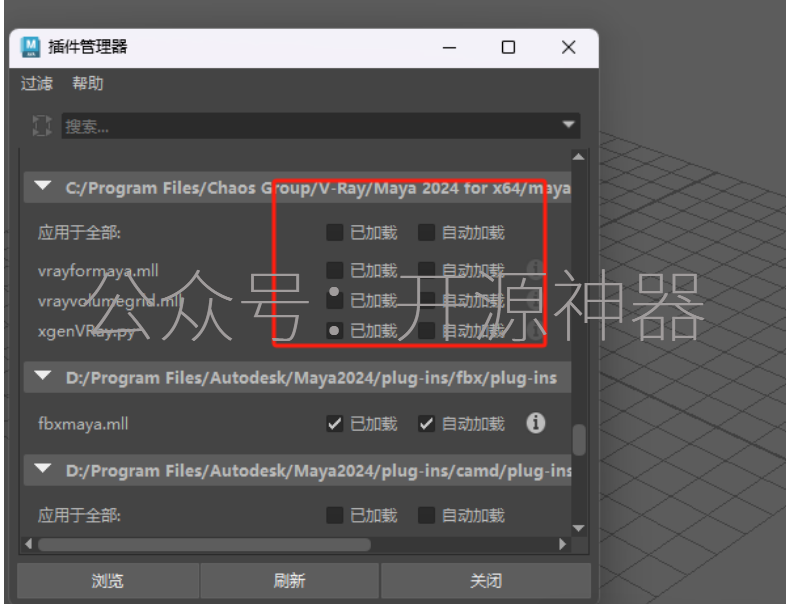
Task: Check 自动加载 for V-Ray 应用于全部 row
Action: (426, 233)
